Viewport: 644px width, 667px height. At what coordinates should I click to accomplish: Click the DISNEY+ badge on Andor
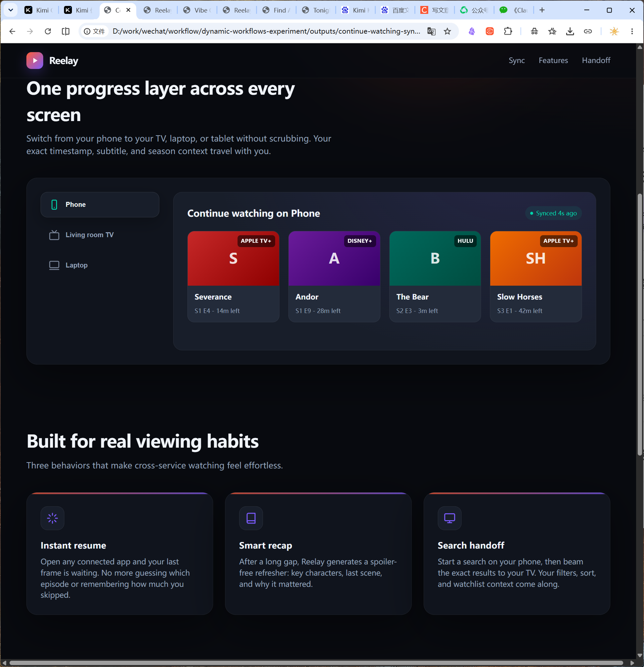[360, 241]
